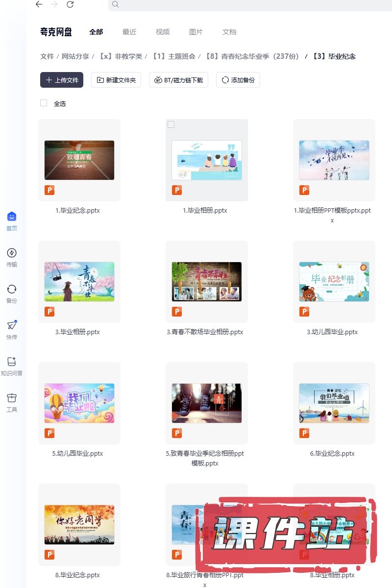Toggle the 全选 select-all checkbox
The image size is (392, 588).
pyautogui.click(x=44, y=103)
